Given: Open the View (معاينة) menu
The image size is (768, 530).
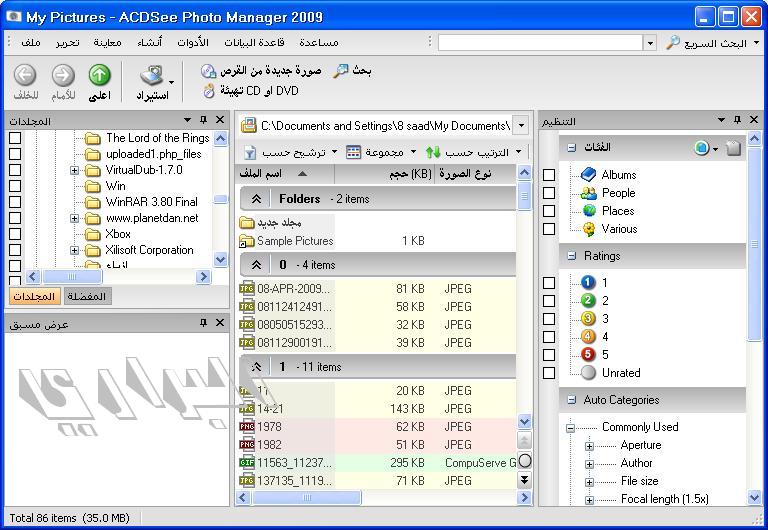Looking at the screenshot, I should click(x=107, y=43).
